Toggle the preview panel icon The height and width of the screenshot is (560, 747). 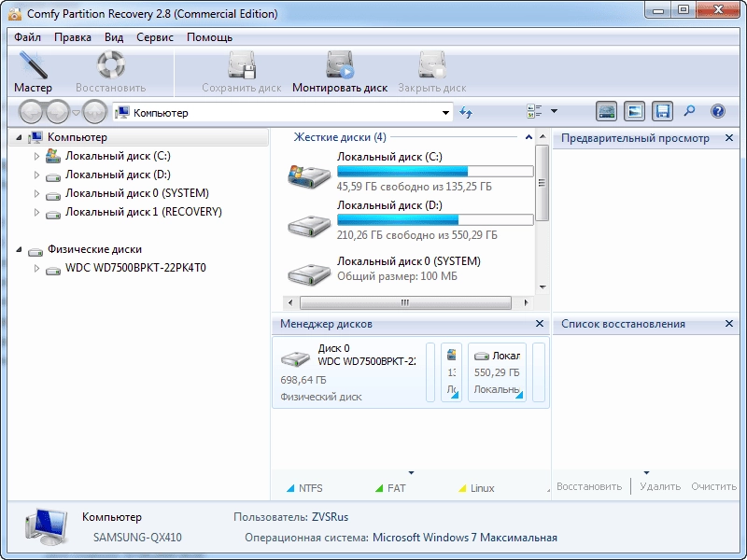click(x=635, y=111)
